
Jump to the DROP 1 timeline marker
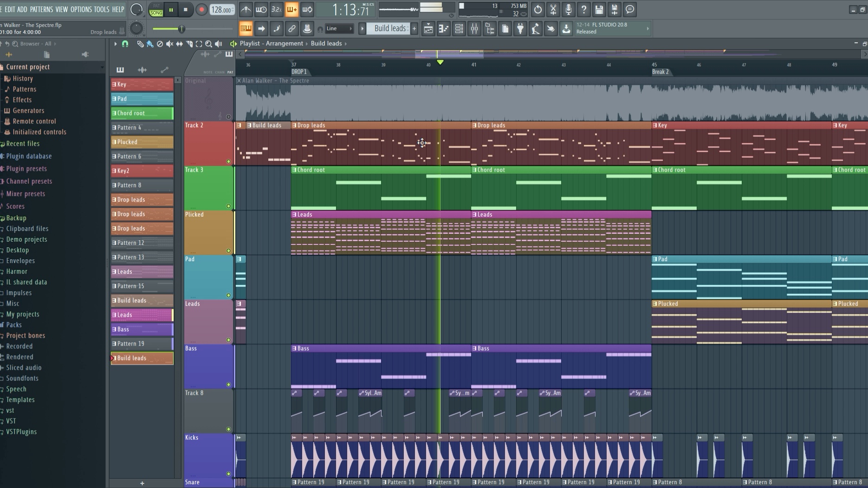point(299,72)
